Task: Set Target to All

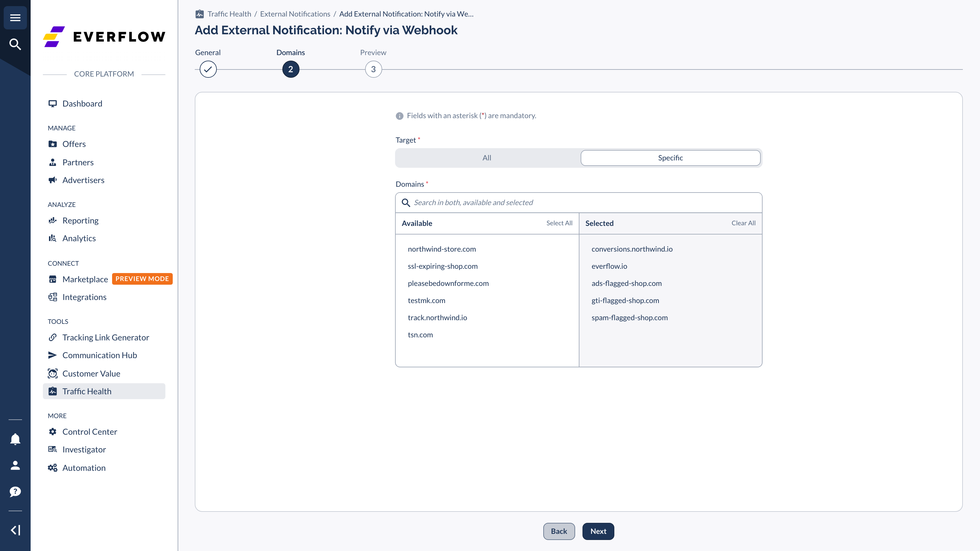Action: point(487,158)
